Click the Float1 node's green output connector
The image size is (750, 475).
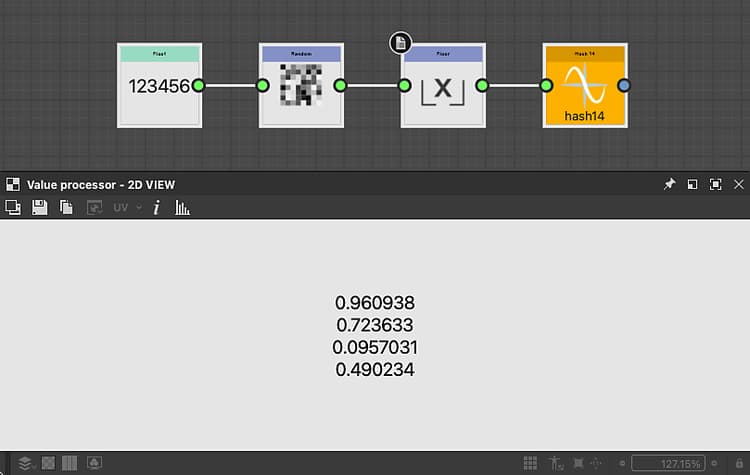tap(198, 86)
